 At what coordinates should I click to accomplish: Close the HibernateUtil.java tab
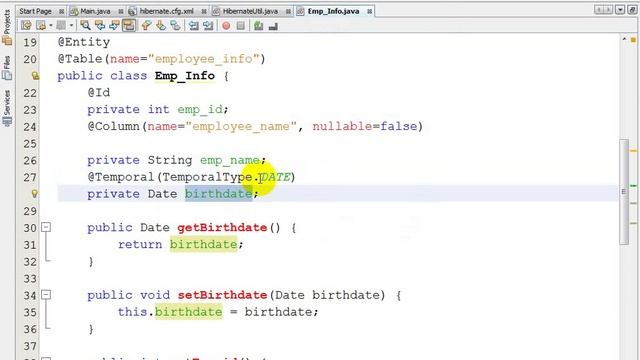tap(288, 11)
